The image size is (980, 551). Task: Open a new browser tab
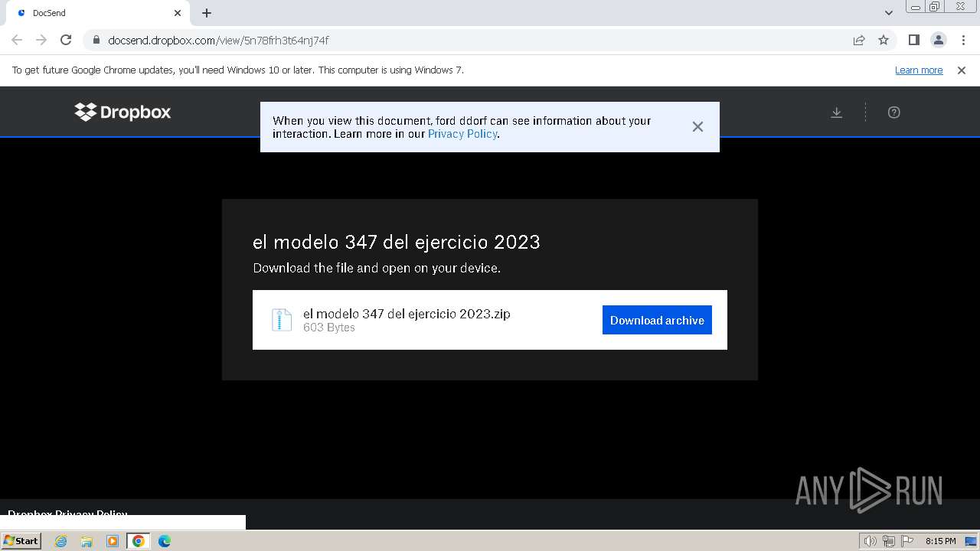[x=207, y=13]
